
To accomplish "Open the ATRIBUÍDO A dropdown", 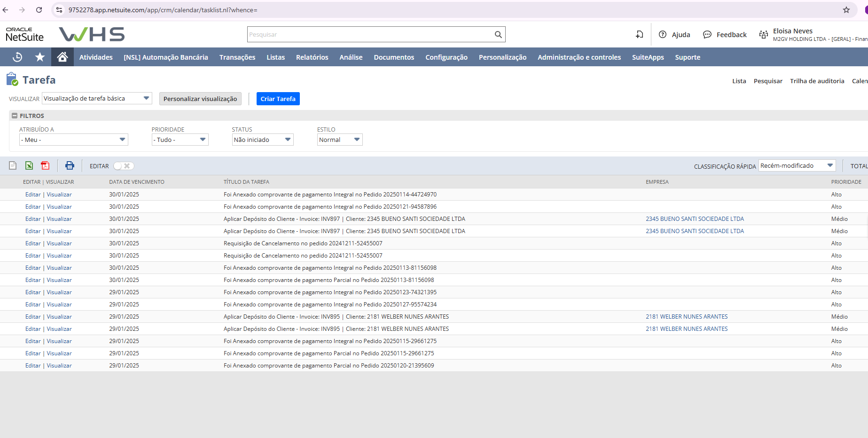I will (x=73, y=140).
